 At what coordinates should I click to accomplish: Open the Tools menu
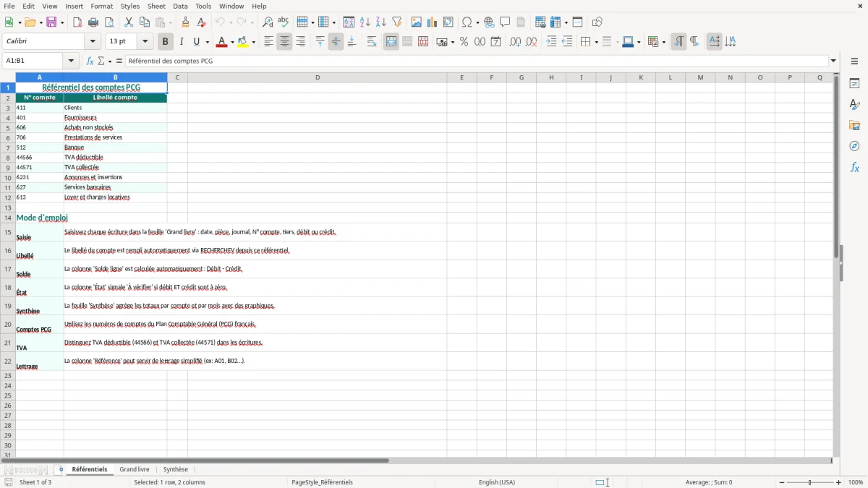203,6
